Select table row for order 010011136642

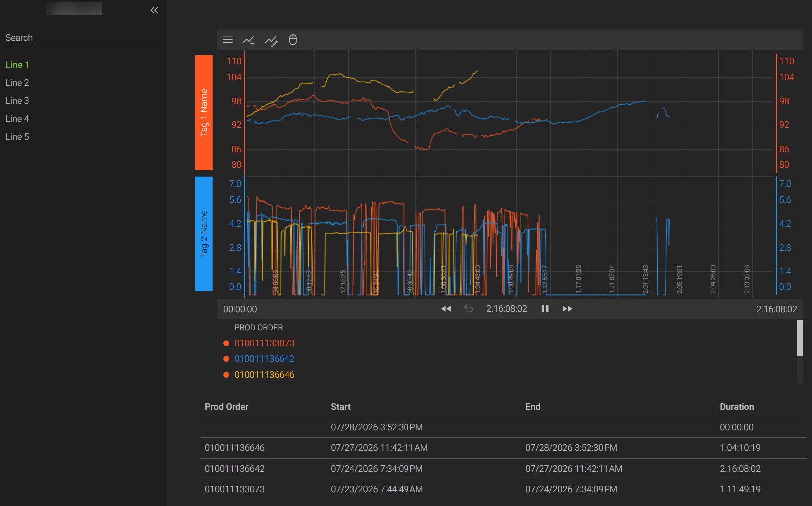(503, 469)
